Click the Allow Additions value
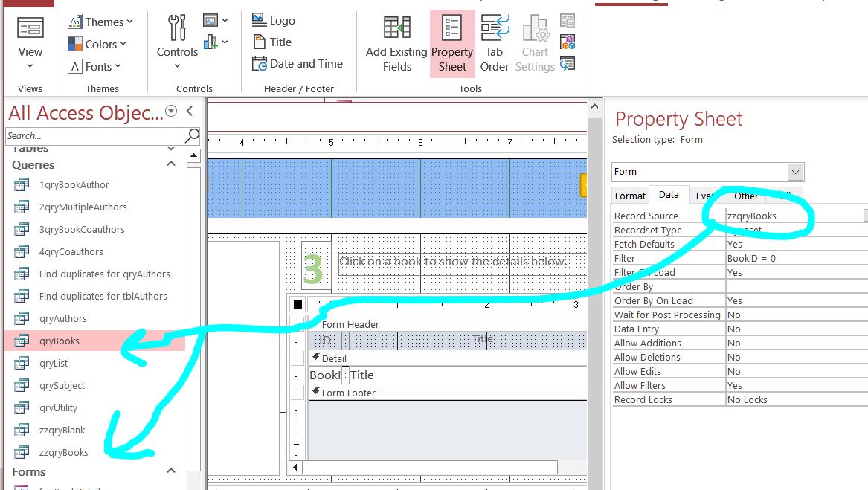The image size is (868, 490). point(797,344)
